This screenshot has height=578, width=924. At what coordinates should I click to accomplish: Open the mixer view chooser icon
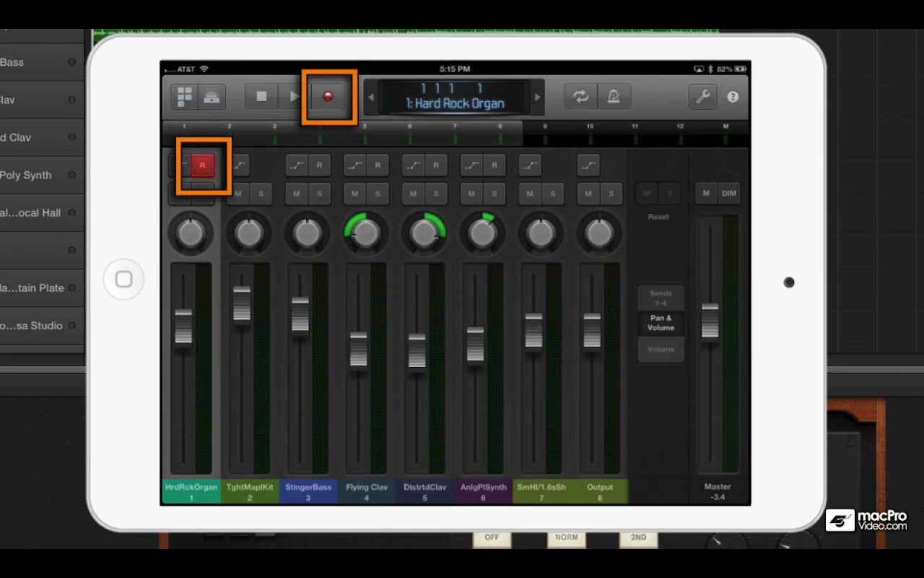tap(185, 96)
